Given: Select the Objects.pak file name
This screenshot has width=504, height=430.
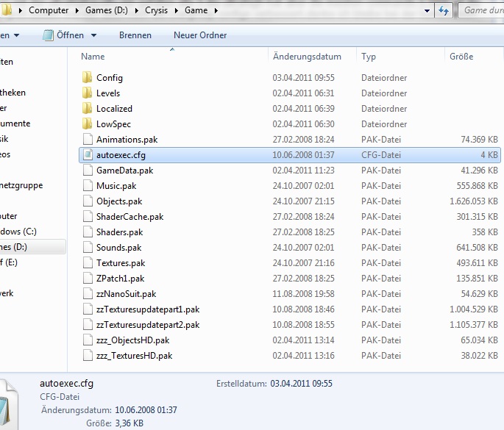Looking at the screenshot, I should tap(119, 201).
